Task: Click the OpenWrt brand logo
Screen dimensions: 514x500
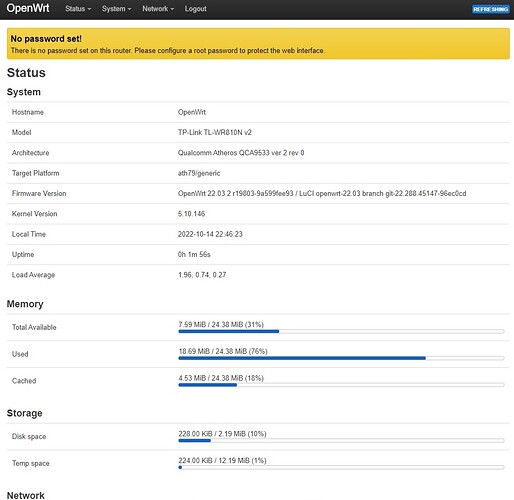Action: (28, 8)
